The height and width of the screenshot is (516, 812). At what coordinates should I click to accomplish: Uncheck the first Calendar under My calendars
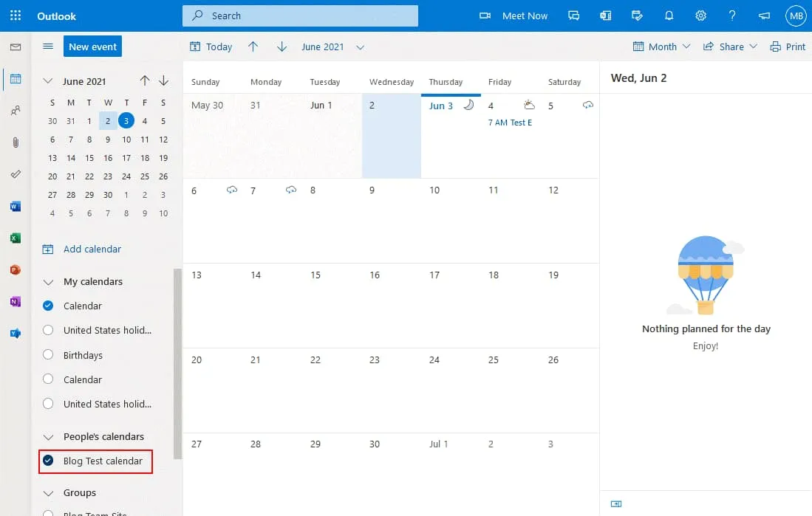tap(49, 306)
